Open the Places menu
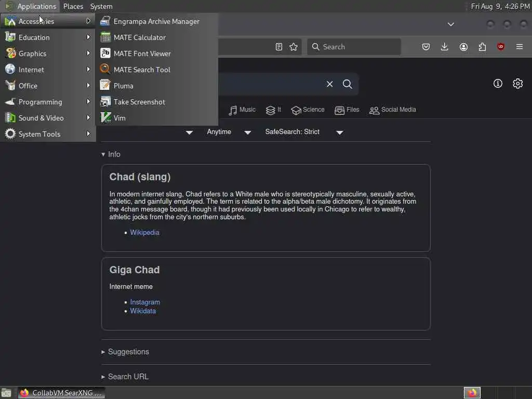This screenshot has width=532, height=399. coord(73,6)
